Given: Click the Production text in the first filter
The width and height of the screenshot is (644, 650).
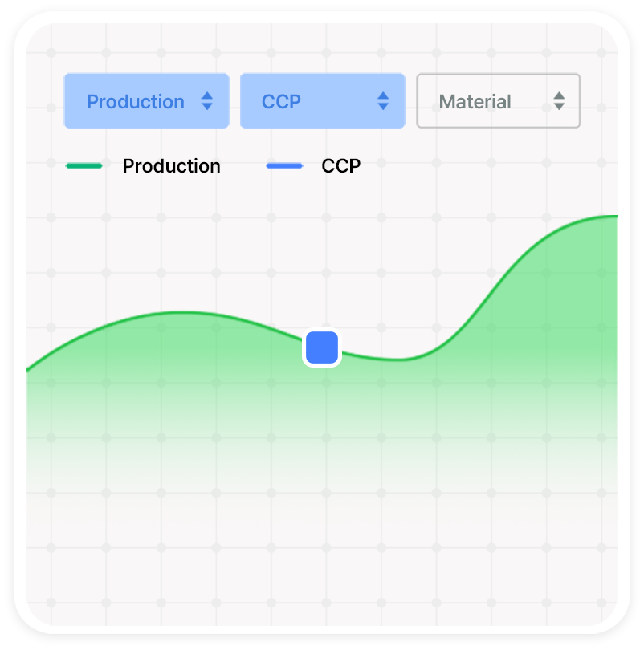Looking at the screenshot, I should click(x=136, y=102).
